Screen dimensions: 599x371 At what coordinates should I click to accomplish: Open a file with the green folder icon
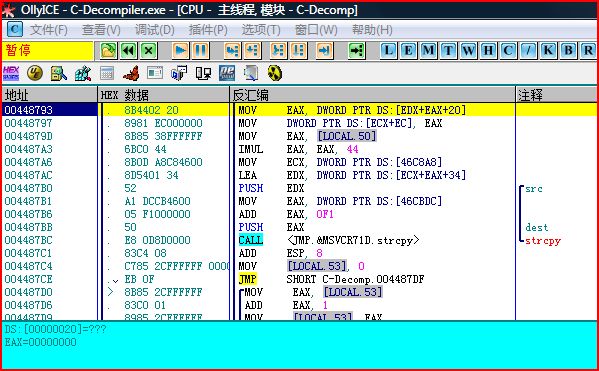click(x=108, y=50)
